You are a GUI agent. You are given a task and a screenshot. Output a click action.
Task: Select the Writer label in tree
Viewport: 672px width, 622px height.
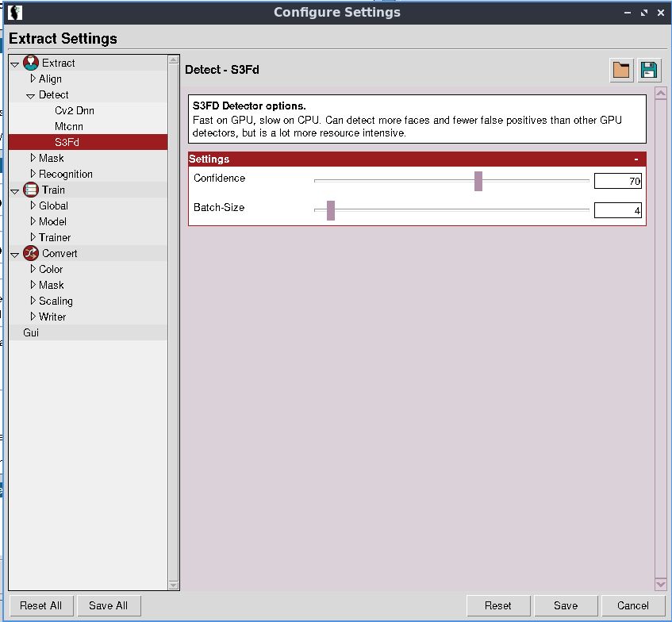pyautogui.click(x=52, y=317)
